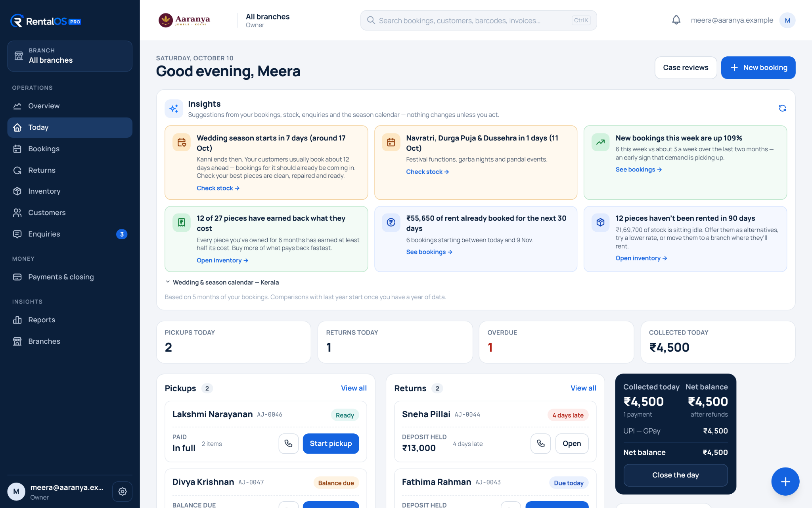Click the Due today badge
The height and width of the screenshot is (508, 812).
coord(569,483)
